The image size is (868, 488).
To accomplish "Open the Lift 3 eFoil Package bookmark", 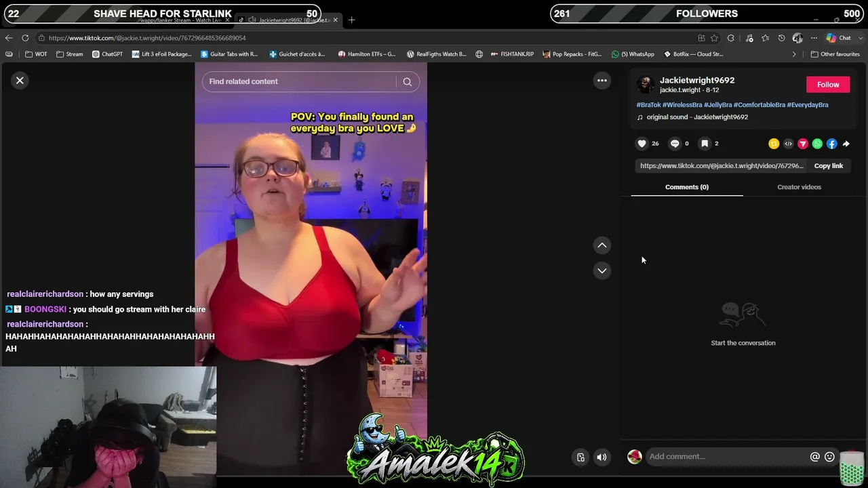I will click(161, 54).
